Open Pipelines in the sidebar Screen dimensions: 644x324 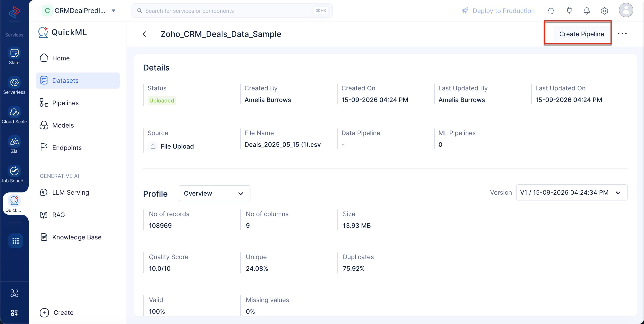coord(78,103)
